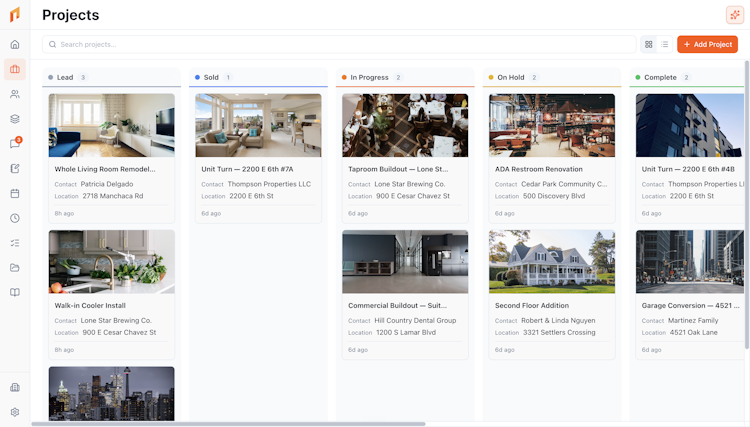This screenshot has height=427, width=750.
Task: Open 'Unit Turn — 2200 E 6th #7A' title
Action: tap(247, 169)
